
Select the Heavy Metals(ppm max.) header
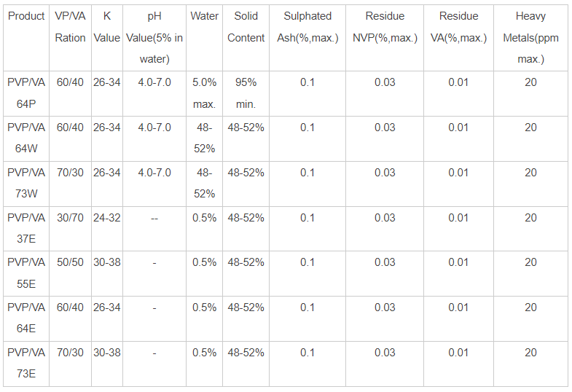coord(530,38)
